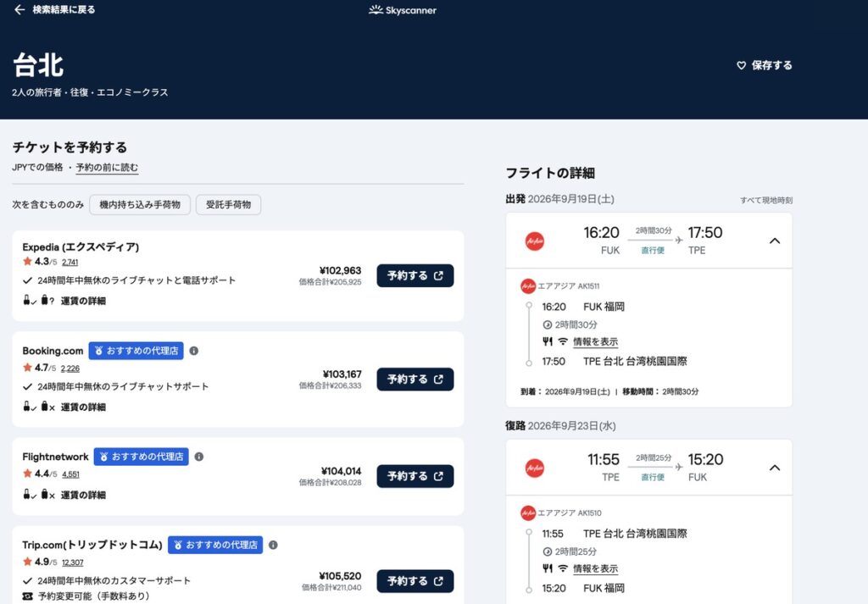Open the Skyscanner logo home link

[403, 10]
